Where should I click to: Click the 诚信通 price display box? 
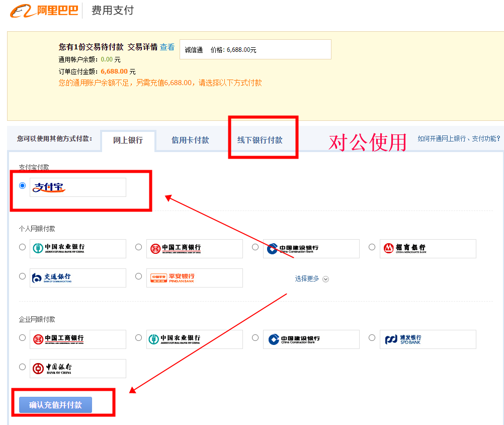(x=255, y=49)
